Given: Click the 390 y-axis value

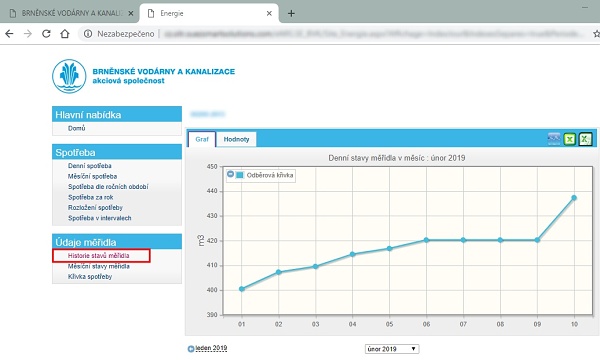Looking at the screenshot, I should (212, 314).
